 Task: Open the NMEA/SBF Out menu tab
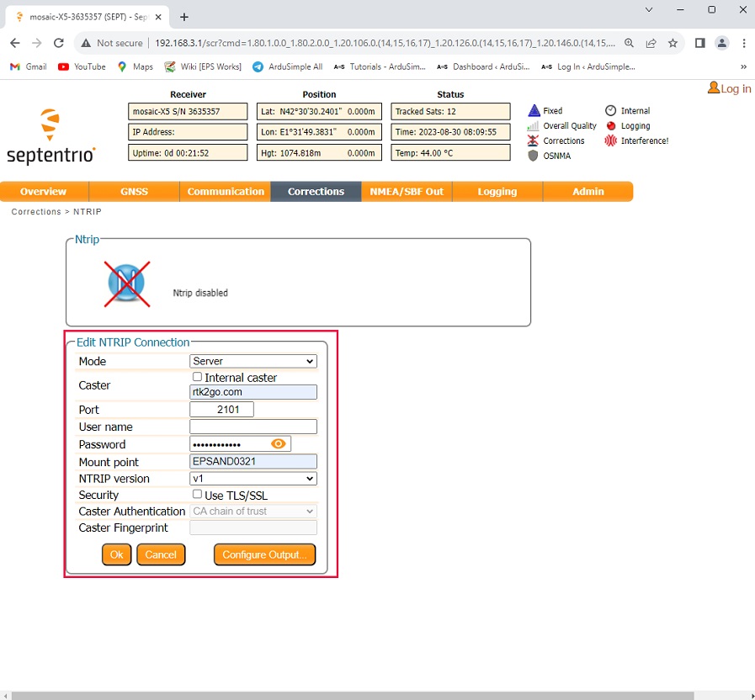coord(407,192)
